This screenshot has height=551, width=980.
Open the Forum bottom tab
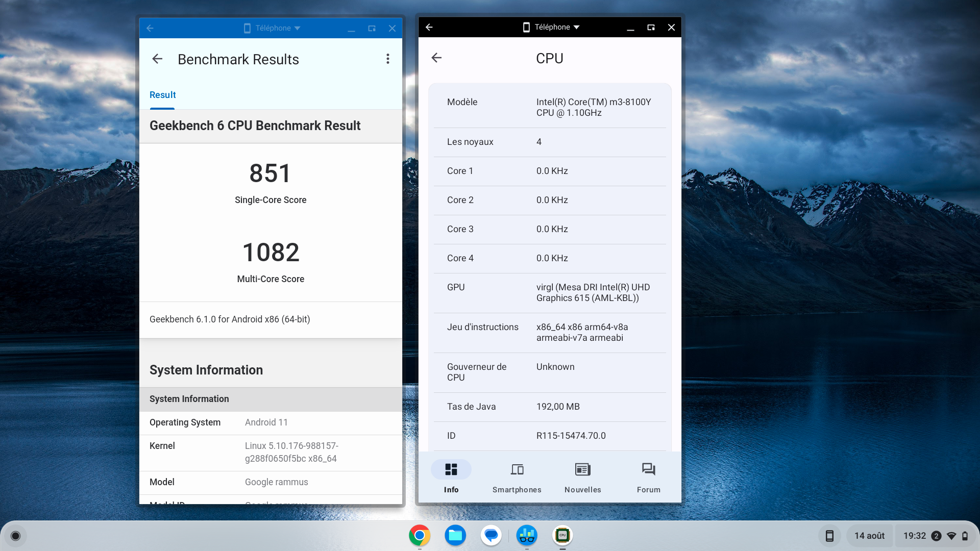(x=649, y=477)
